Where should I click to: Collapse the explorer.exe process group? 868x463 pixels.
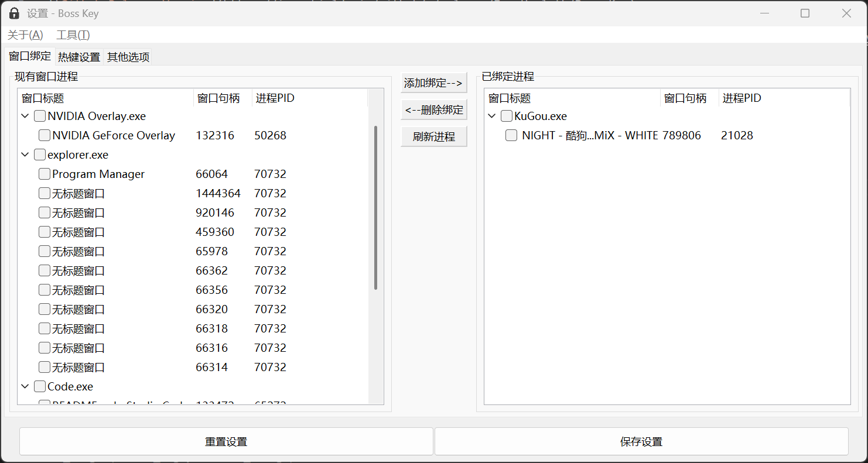click(x=25, y=155)
